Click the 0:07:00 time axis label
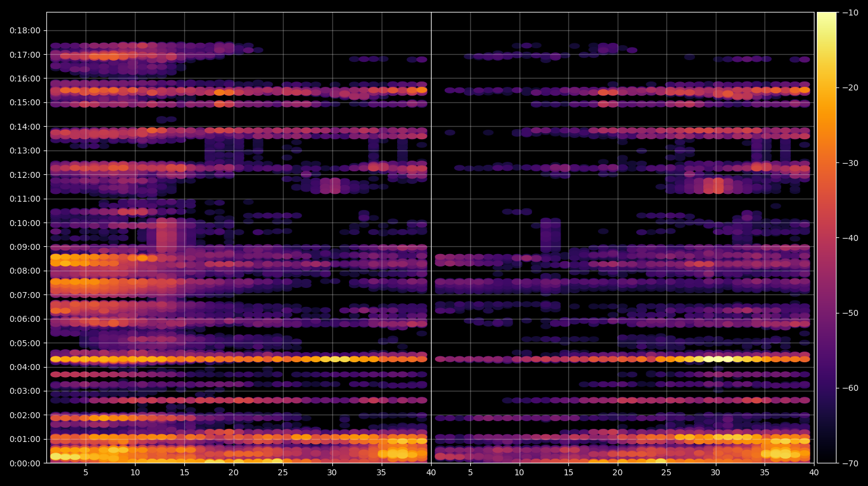Screen dimensions: 868x486 point(25,295)
